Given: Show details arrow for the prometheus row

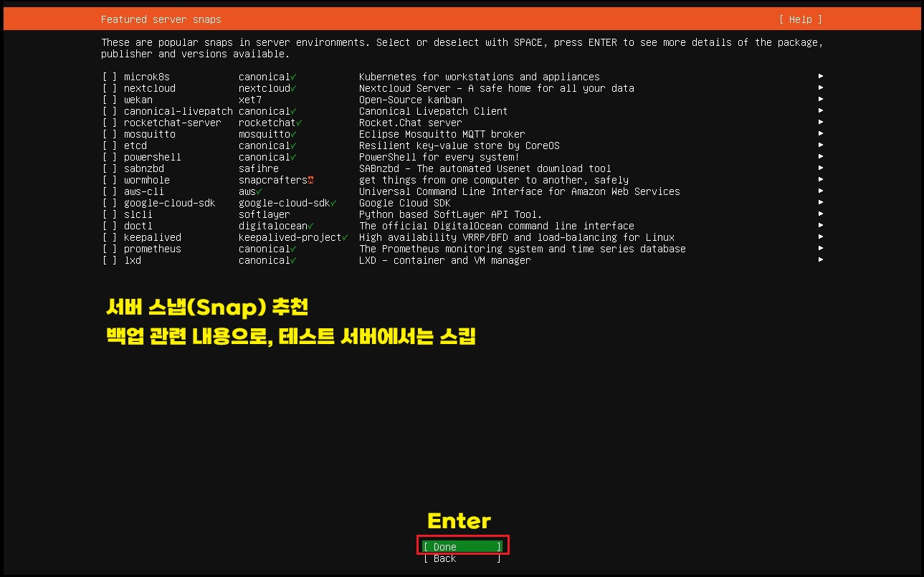Looking at the screenshot, I should point(821,249).
